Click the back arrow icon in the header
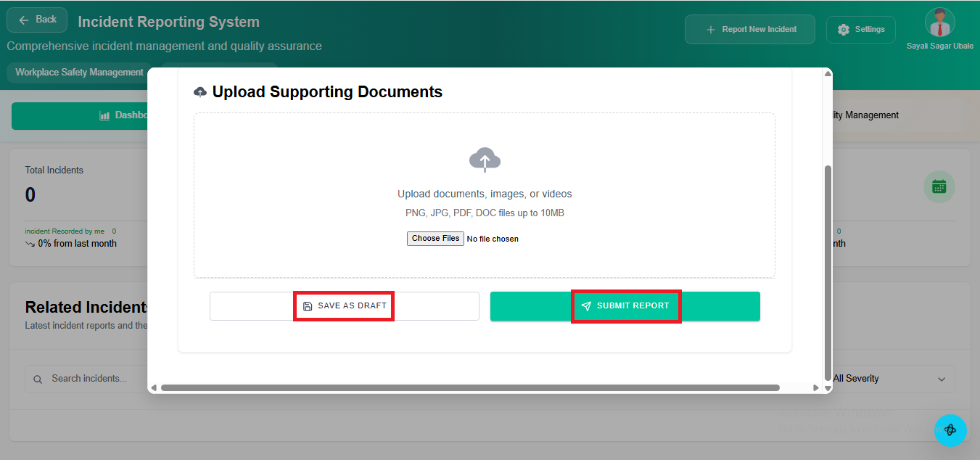This screenshot has height=460, width=980. pyautogui.click(x=23, y=20)
